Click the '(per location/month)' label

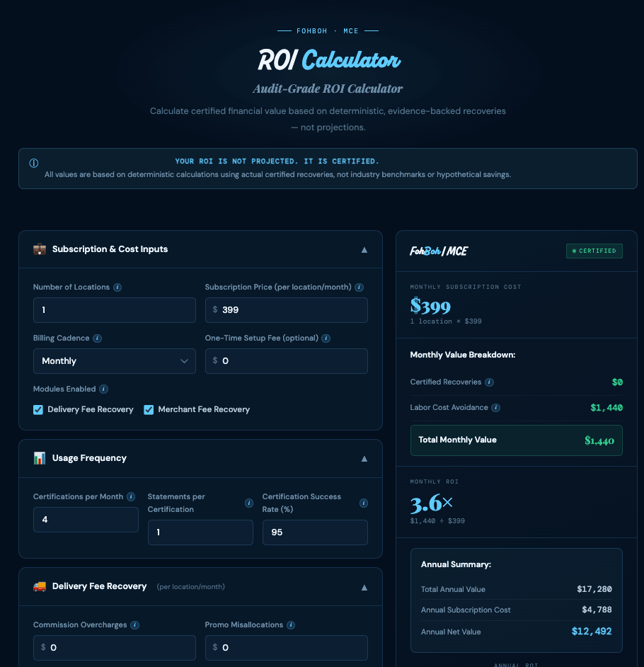(191, 587)
